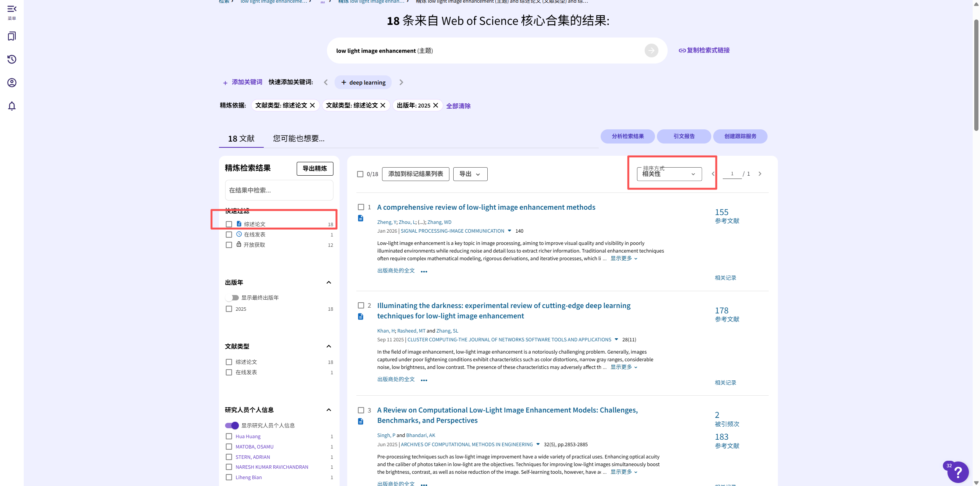Open user profile icon in left sidebar
Viewport: 980px width, 486px height.
[x=12, y=83]
